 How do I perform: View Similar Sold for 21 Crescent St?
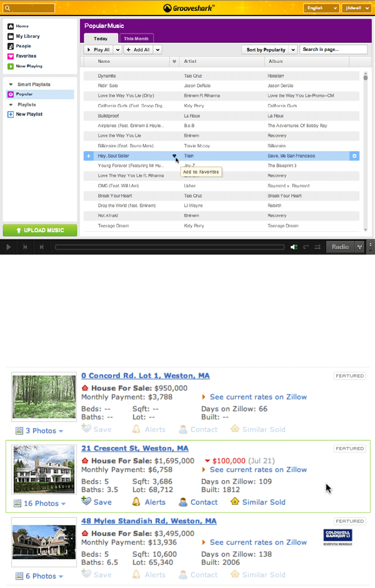click(258, 502)
